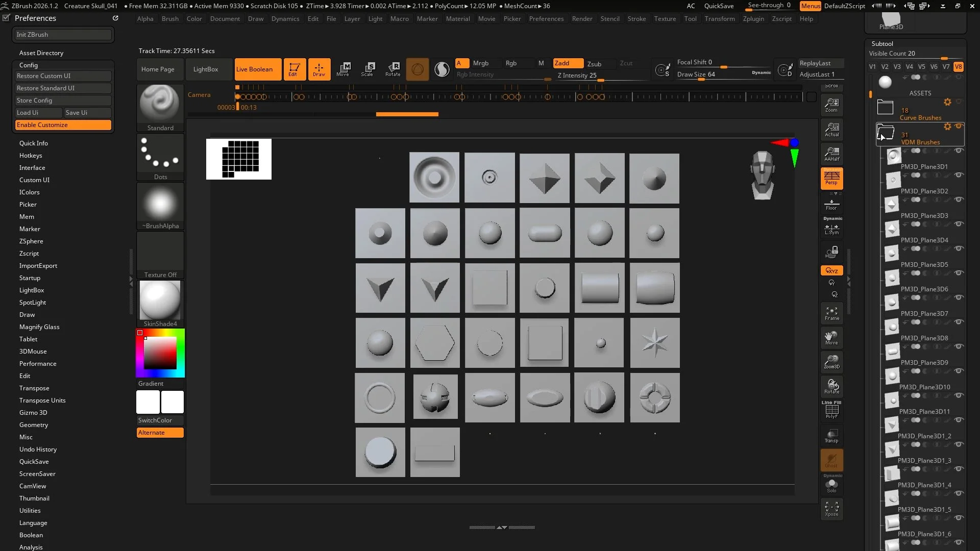This screenshot has width=980, height=551.
Task: Toggle the Zsub mode button
Action: (x=594, y=64)
